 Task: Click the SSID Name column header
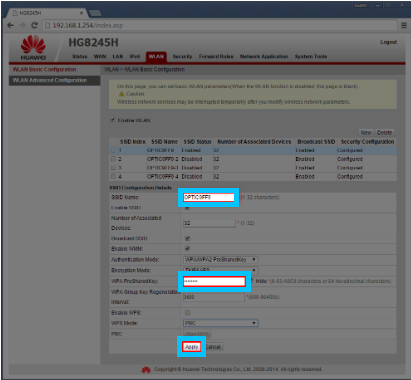[164, 142]
